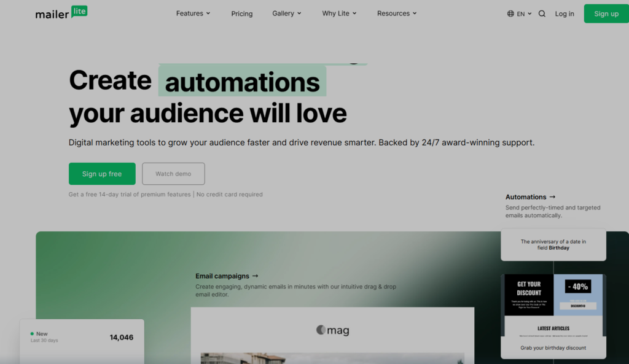Image resolution: width=629 pixels, height=364 pixels.
Task: Click the mag logo in email preview
Action: tap(332, 330)
